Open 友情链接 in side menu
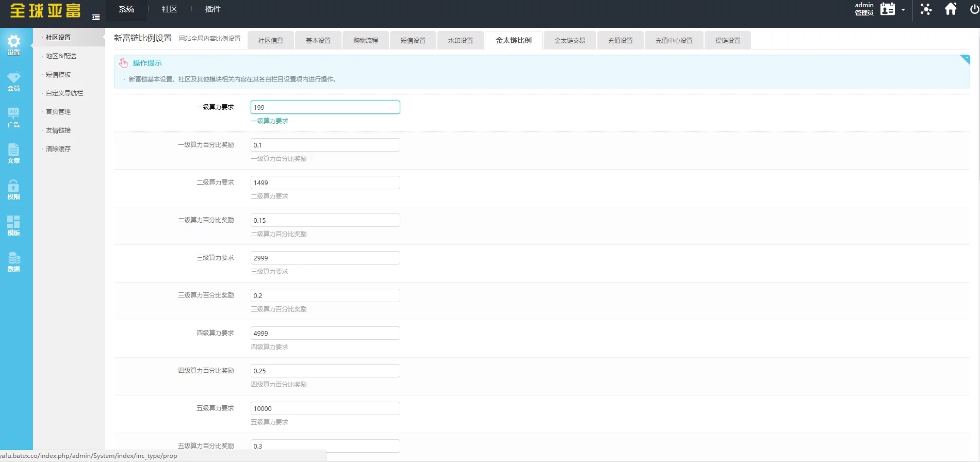The width and height of the screenshot is (980, 462). [58, 130]
